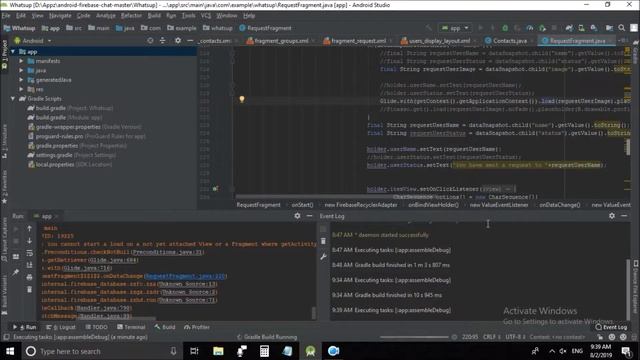Open the Refactor menu
Image resolution: width=640 pixels, height=360 pixels.
pyautogui.click(x=131, y=16)
